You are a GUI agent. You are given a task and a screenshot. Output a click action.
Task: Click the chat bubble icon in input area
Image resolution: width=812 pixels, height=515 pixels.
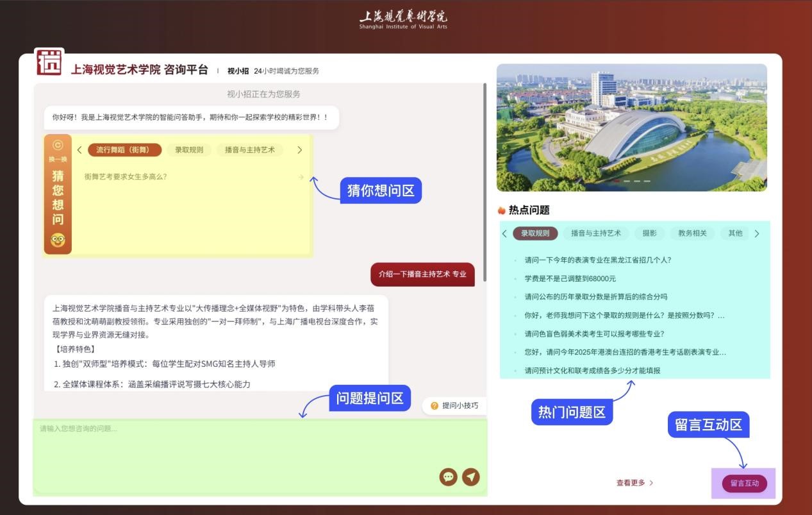tap(448, 477)
